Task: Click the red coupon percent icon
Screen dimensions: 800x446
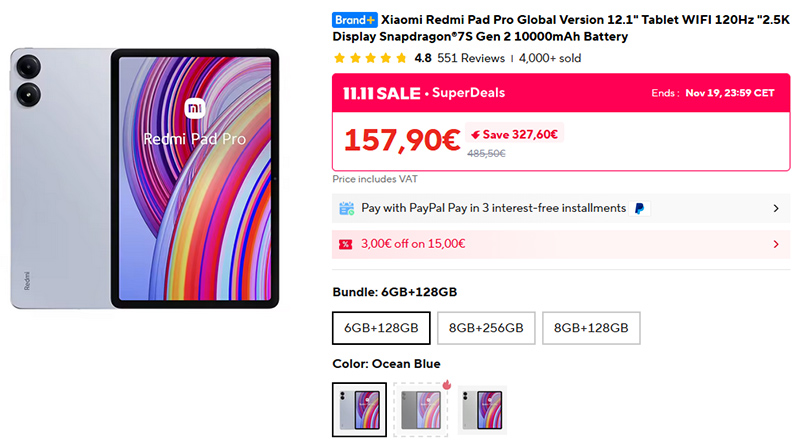Action: tap(345, 244)
